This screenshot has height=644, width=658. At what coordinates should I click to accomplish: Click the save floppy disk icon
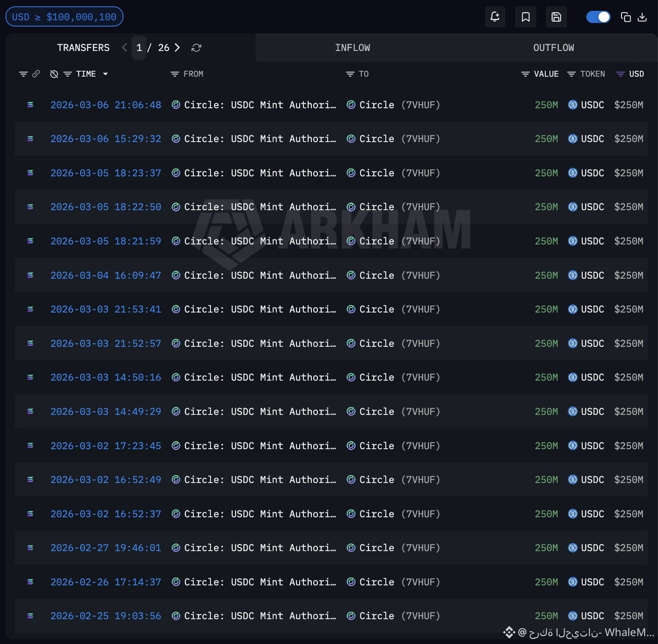point(556,17)
